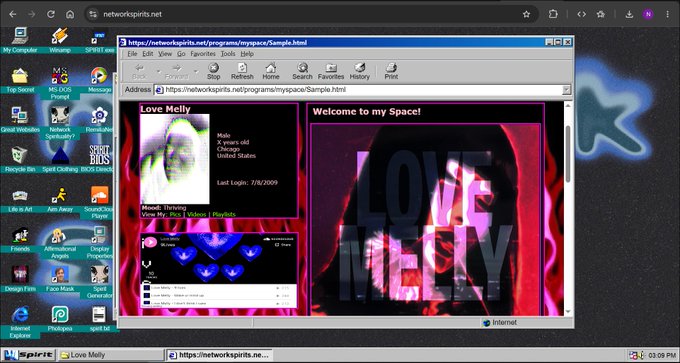Play the SoundCloud embedded track
This screenshot has width=680, height=363.
pos(150,242)
